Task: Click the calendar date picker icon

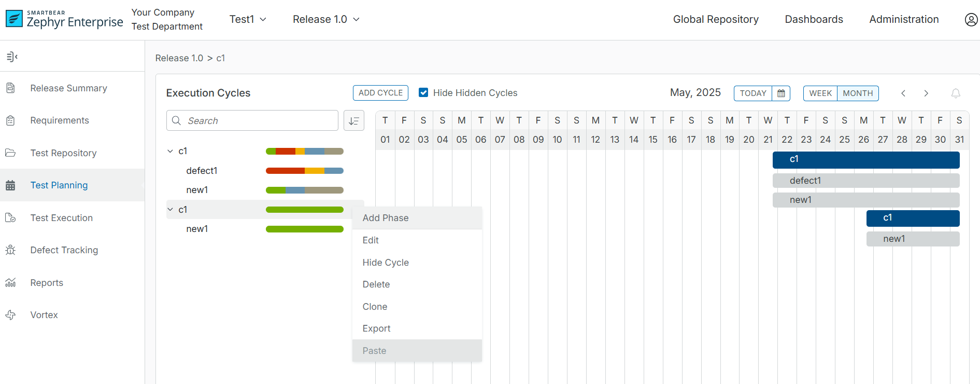Action: (x=781, y=93)
